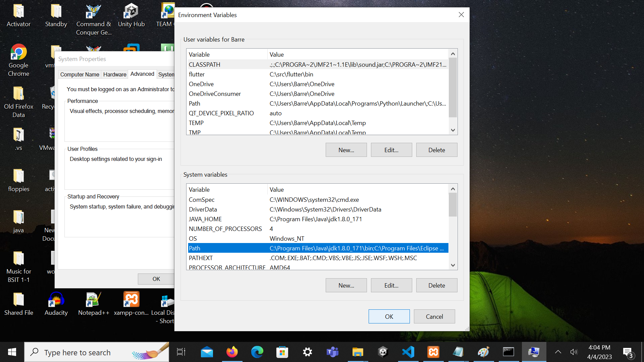Open the notification center icon
Screen dimensions: 644x362
pos(628,353)
